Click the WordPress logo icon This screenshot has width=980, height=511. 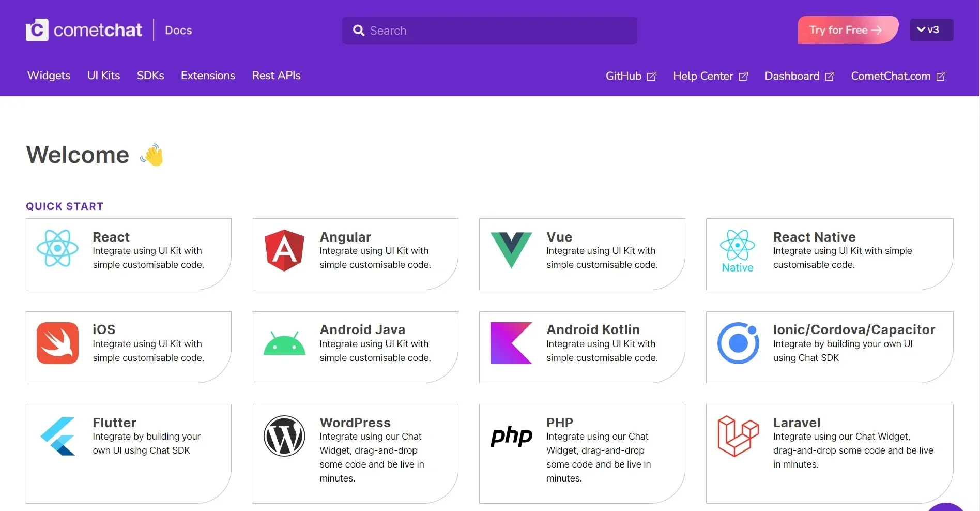click(x=284, y=436)
